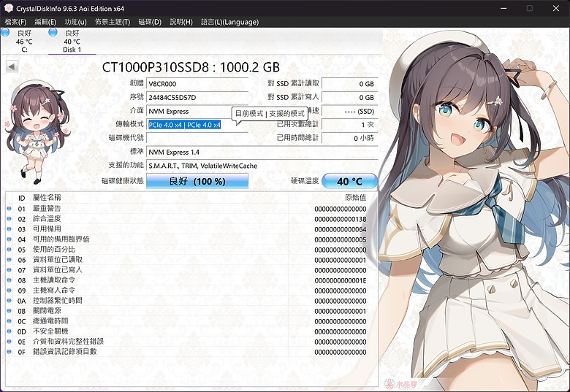The image size is (570, 392).
Task: Click the total host reads value 0 GB
Action: click(x=350, y=84)
